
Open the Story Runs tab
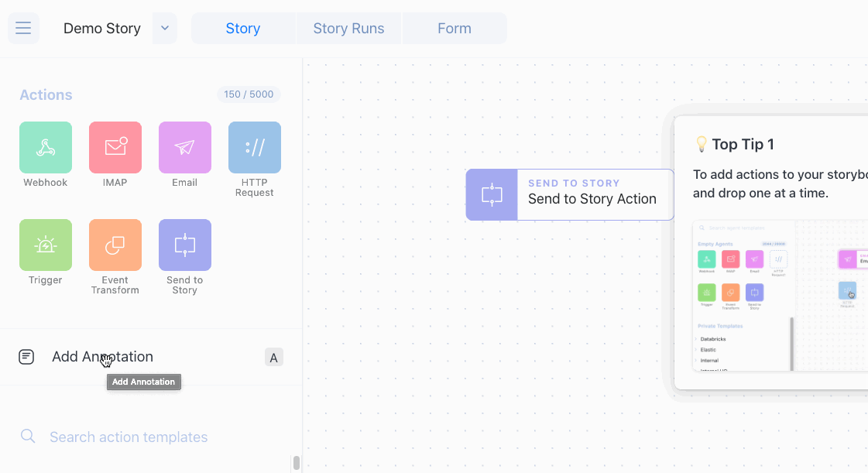[x=348, y=29]
